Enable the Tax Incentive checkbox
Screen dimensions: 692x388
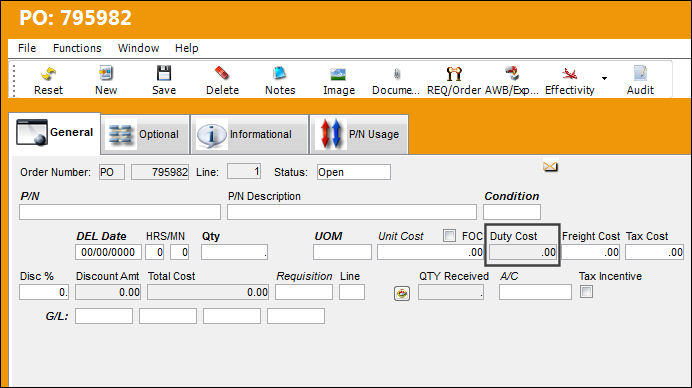point(586,292)
